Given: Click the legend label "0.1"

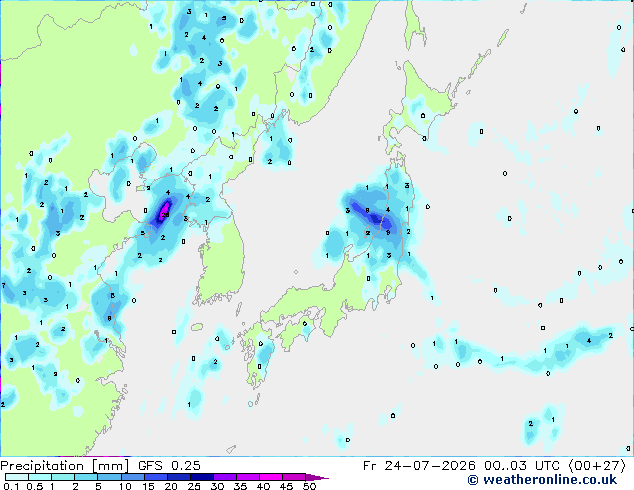Looking at the screenshot, I should pyautogui.click(x=11, y=486).
